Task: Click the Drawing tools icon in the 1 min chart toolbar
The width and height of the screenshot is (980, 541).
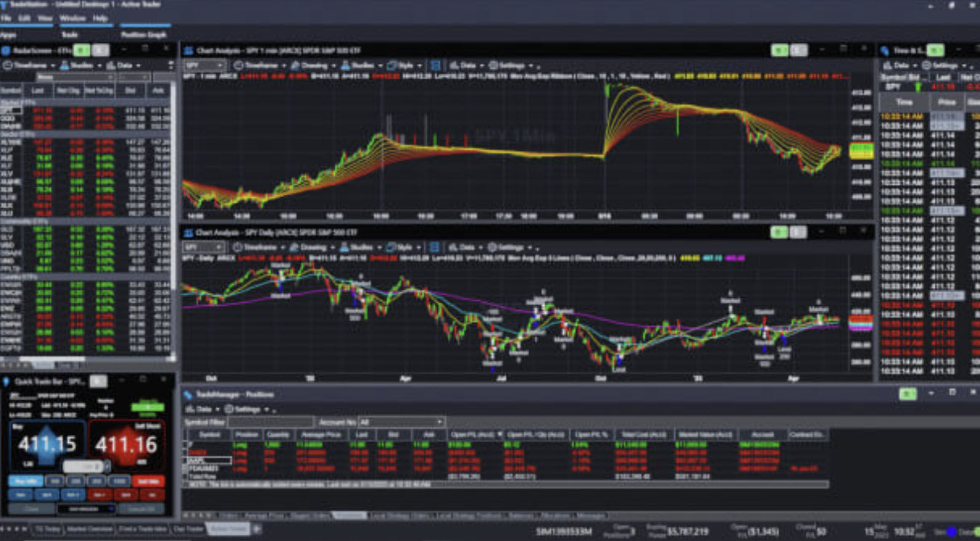Action: point(295,66)
